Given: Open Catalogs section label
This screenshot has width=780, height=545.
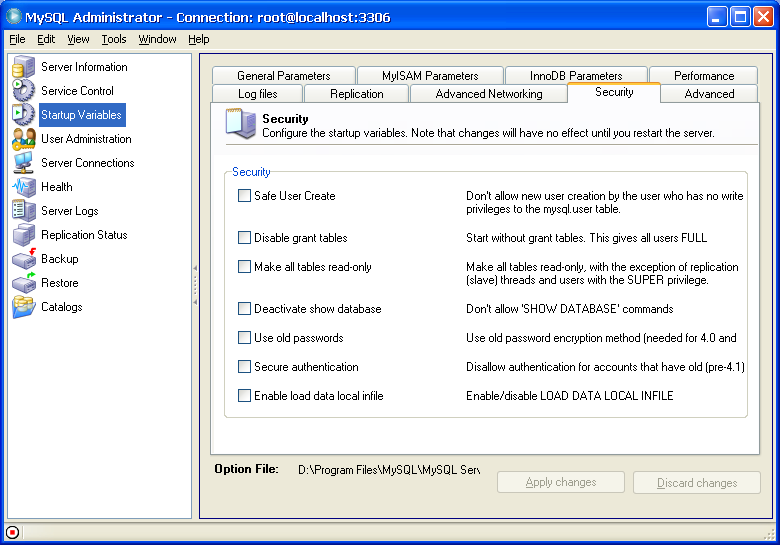Looking at the screenshot, I should (62, 307).
